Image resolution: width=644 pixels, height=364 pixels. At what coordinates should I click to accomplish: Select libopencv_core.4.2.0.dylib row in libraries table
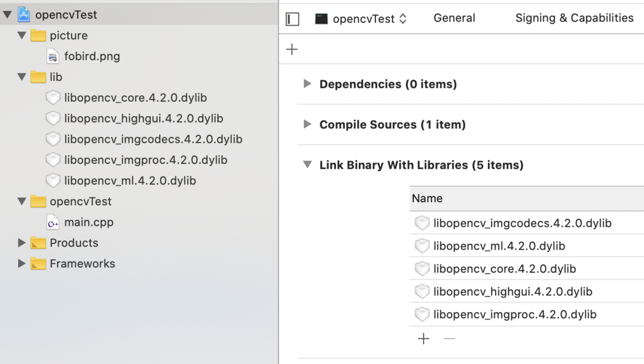click(527, 269)
